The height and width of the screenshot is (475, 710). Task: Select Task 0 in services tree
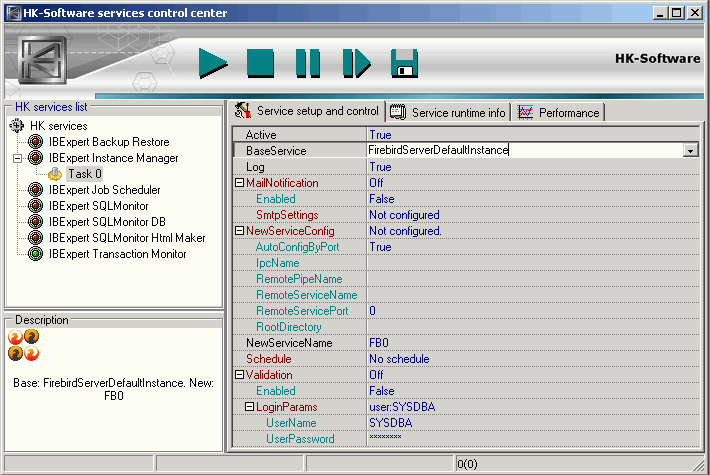85,173
